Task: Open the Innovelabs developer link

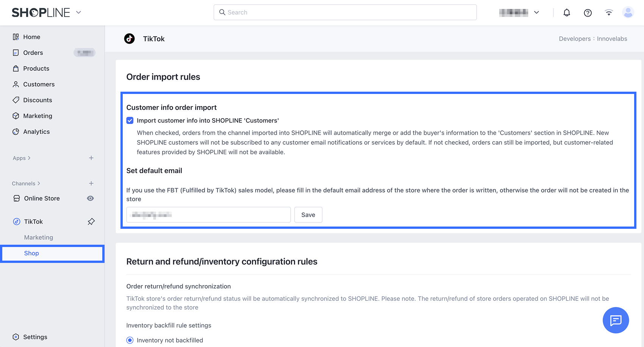Action: [612, 39]
